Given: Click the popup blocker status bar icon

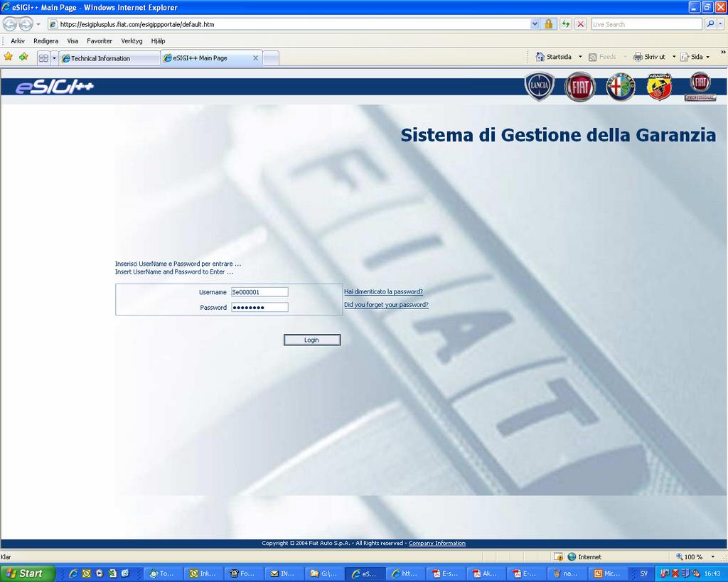Looking at the screenshot, I should [x=559, y=556].
